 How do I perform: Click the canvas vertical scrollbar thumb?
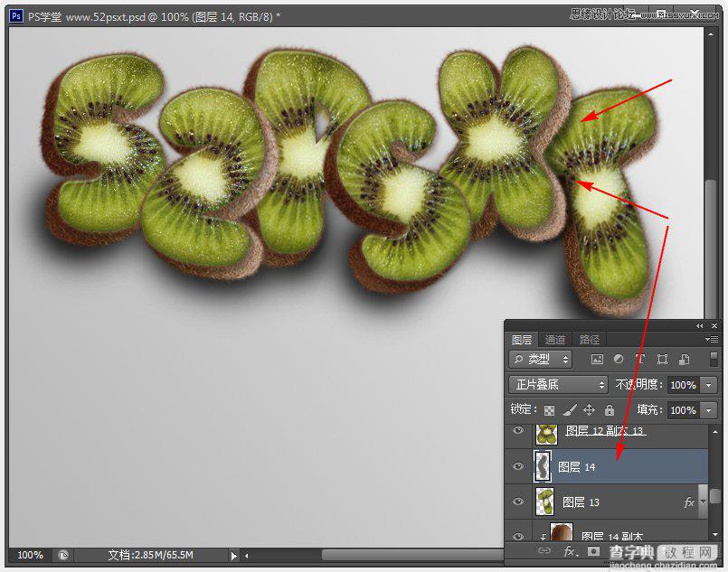[710, 248]
